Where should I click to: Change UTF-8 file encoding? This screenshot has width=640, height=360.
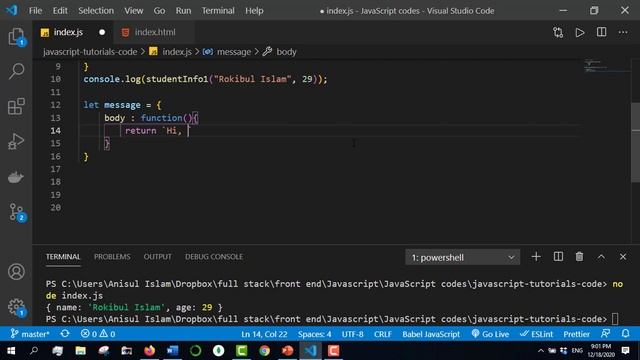353,334
